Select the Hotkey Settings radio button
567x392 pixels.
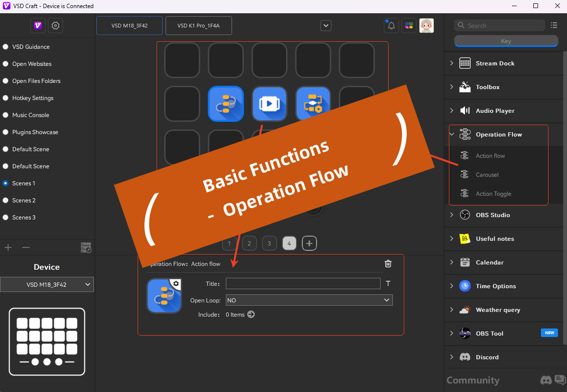pyautogui.click(x=6, y=98)
